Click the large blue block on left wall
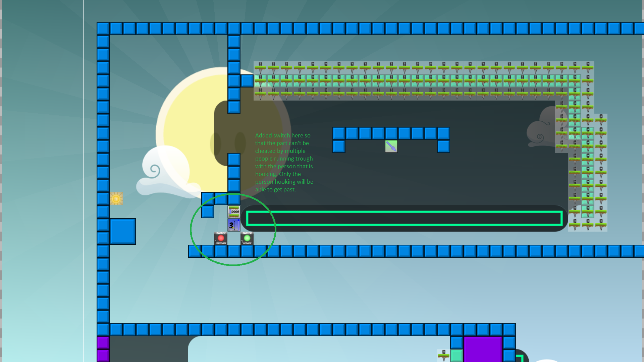Image resolution: width=644 pixels, height=362 pixels. point(123,231)
